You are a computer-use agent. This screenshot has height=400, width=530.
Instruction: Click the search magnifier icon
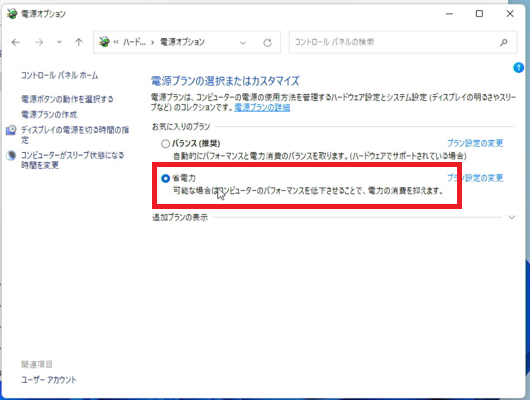pos(503,42)
